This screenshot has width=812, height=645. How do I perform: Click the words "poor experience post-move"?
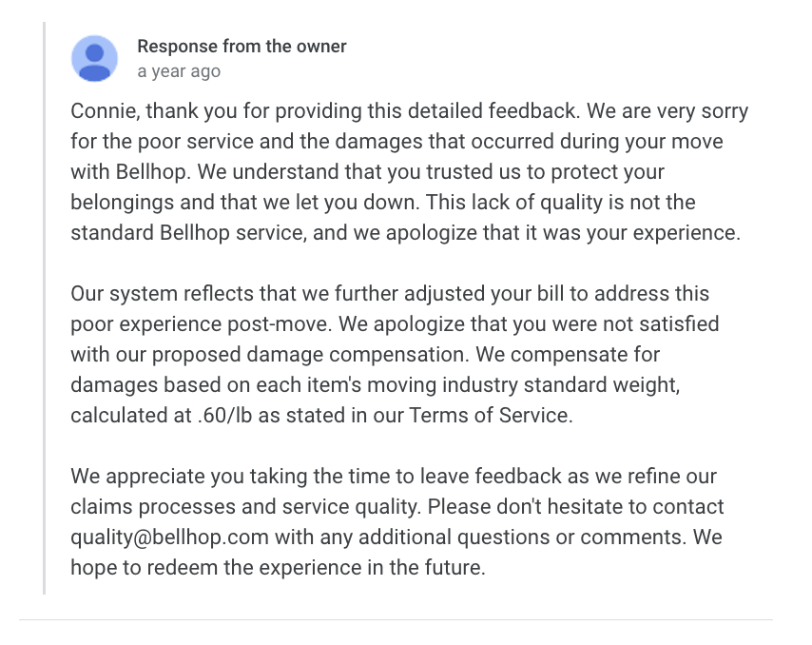pyautogui.click(x=193, y=324)
